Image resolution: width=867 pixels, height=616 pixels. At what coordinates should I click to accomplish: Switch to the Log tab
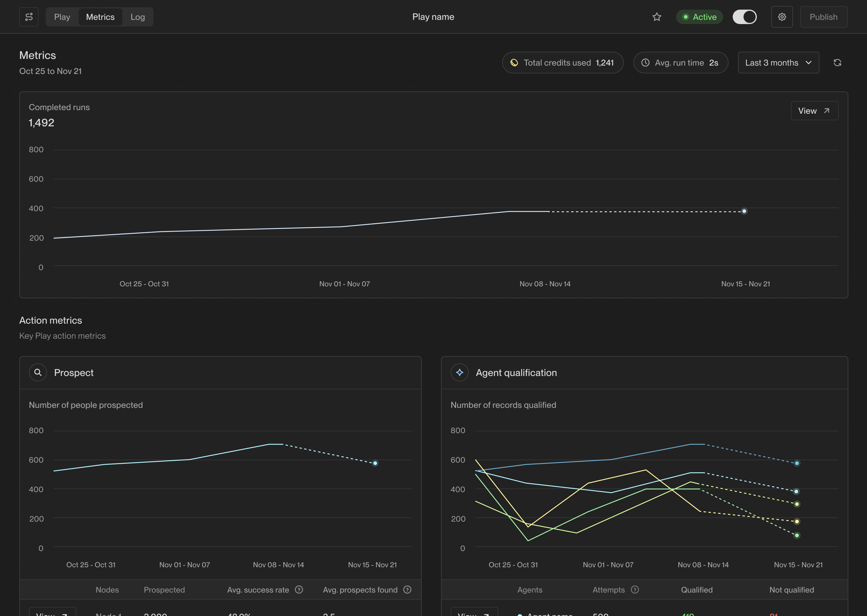tap(137, 17)
